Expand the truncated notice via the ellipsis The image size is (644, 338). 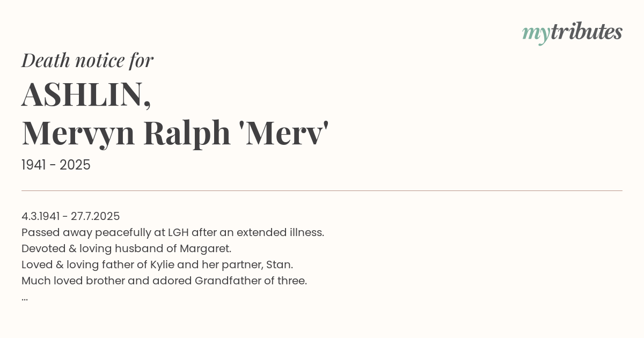[x=25, y=298]
